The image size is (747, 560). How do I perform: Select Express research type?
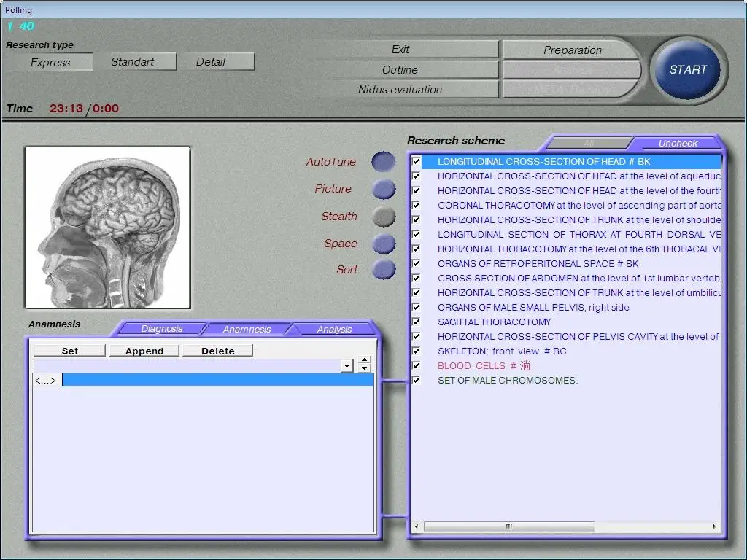(50, 63)
